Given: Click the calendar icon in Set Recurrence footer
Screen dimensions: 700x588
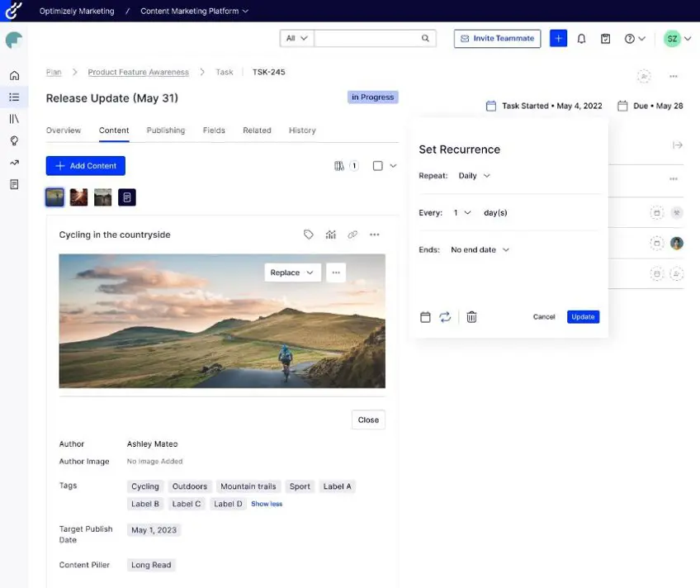Looking at the screenshot, I should coord(425,317).
